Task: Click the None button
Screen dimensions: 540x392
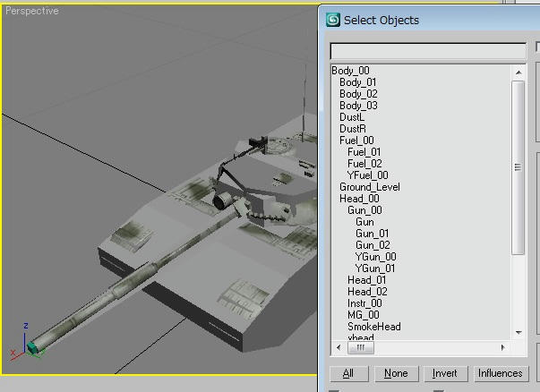Action: pos(395,373)
